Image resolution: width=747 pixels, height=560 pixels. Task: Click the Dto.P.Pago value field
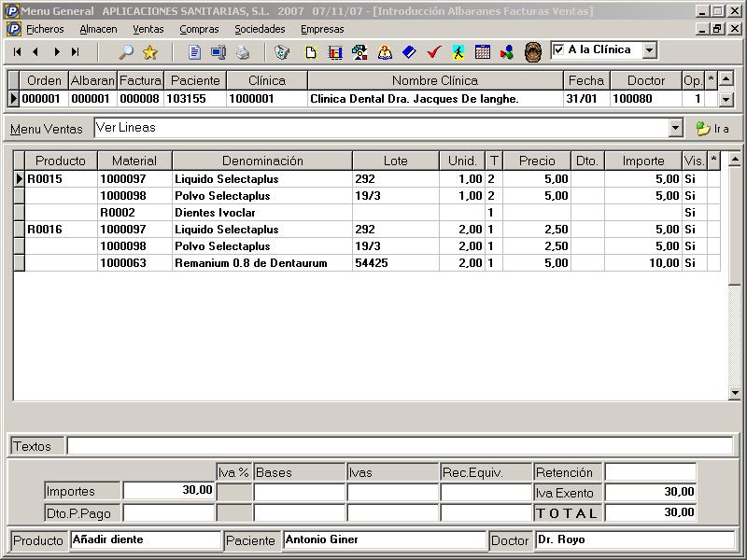169,512
